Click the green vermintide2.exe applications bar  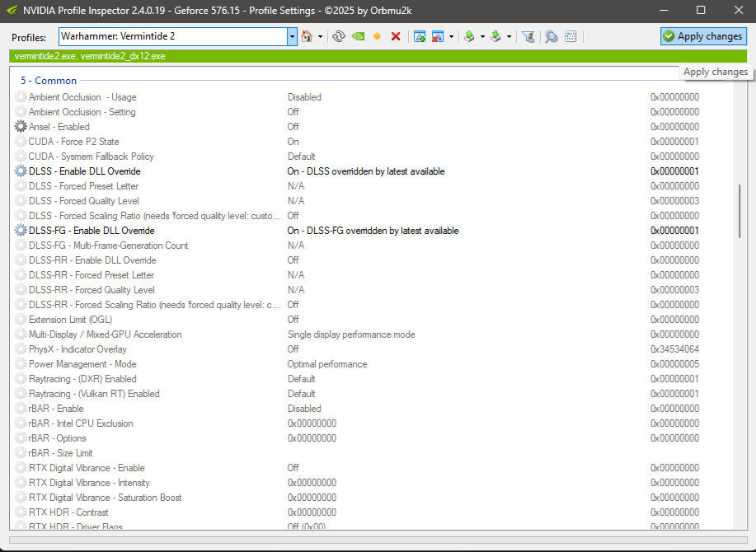[378, 56]
